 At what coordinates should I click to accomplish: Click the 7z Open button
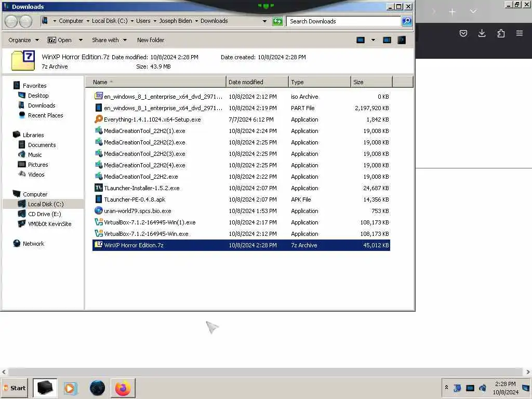[x=59, y=40]
